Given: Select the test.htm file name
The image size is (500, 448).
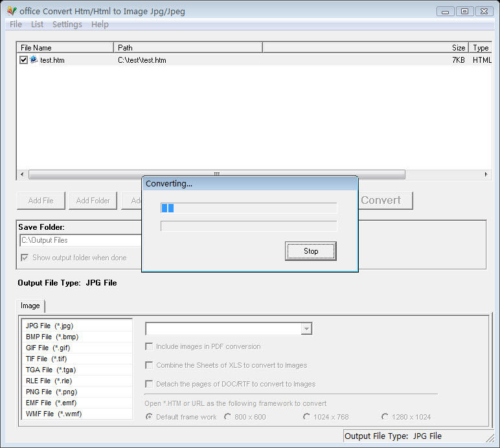Looking at the screenshot, I should pyautogui.click(x=52, y=60).
